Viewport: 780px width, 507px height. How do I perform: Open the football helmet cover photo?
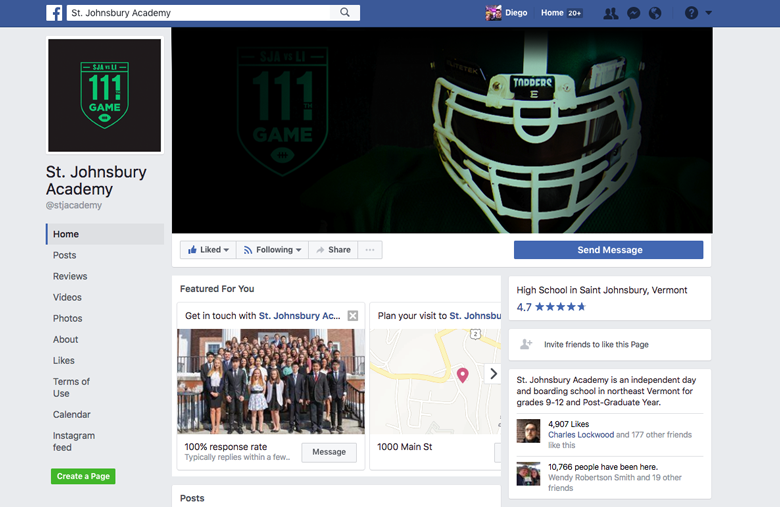click(x=442, y=130)
